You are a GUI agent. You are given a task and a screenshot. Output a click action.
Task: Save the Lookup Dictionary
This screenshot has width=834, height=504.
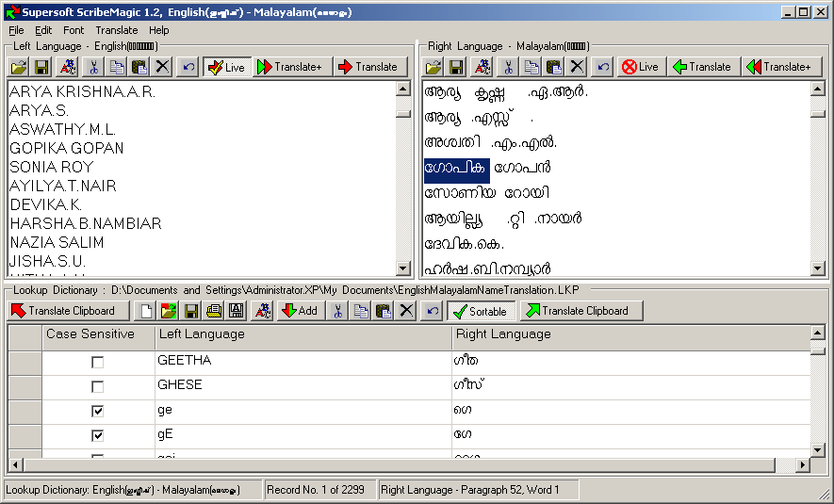[x=191, y=311]
